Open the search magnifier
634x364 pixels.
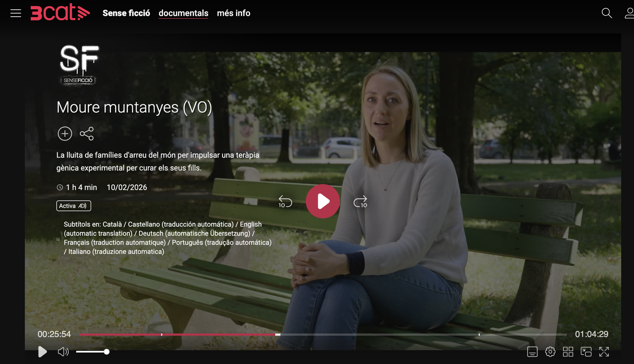(x=606, y=13)
